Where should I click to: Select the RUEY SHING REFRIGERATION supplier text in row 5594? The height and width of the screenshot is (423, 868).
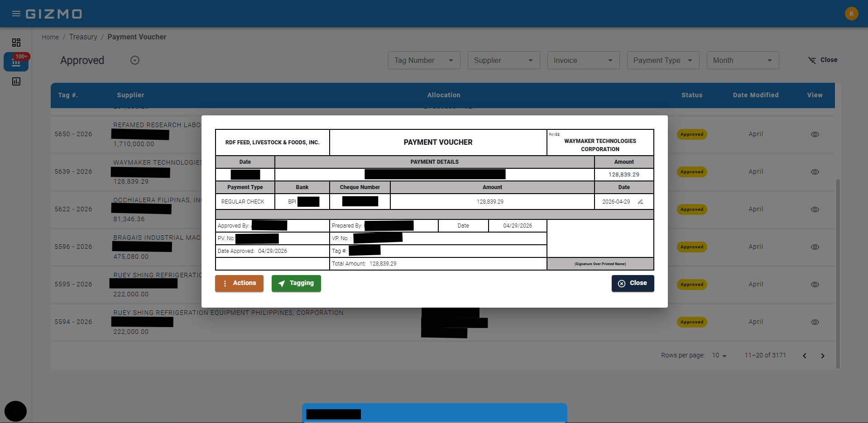[x=228, y=313]
